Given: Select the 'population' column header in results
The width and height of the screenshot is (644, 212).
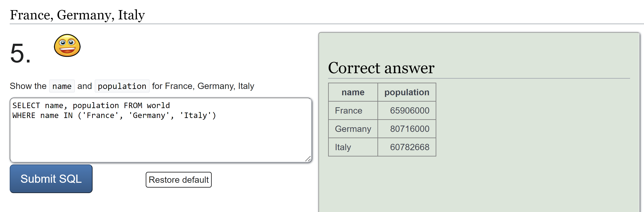Looking at the screenshot, I should pyautogui.click(x=407, y=92).
